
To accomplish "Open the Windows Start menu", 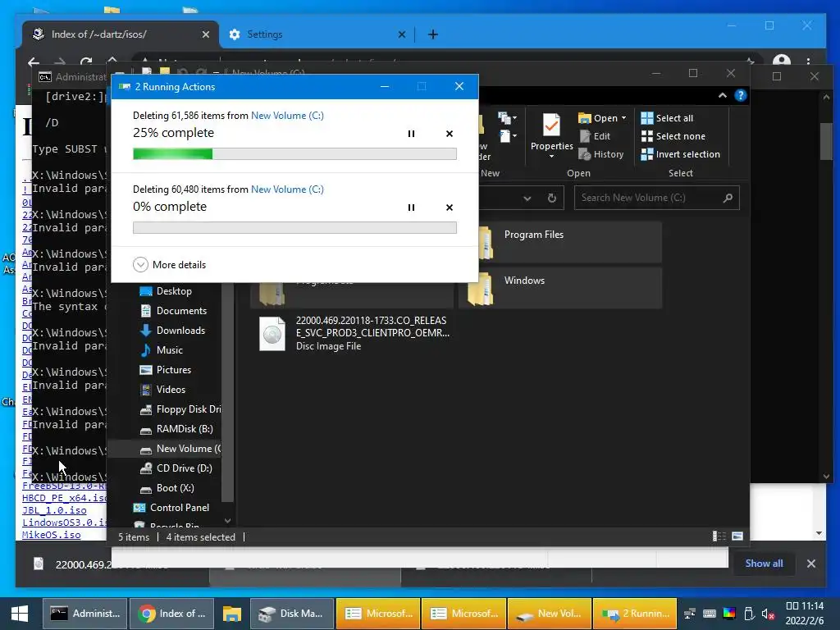I will 20,614.
